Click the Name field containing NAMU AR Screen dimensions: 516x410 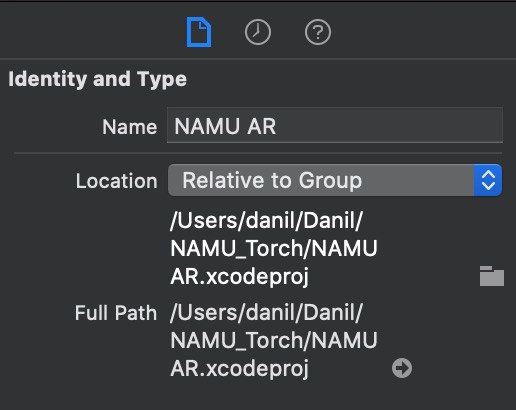[x=335, y=125]
